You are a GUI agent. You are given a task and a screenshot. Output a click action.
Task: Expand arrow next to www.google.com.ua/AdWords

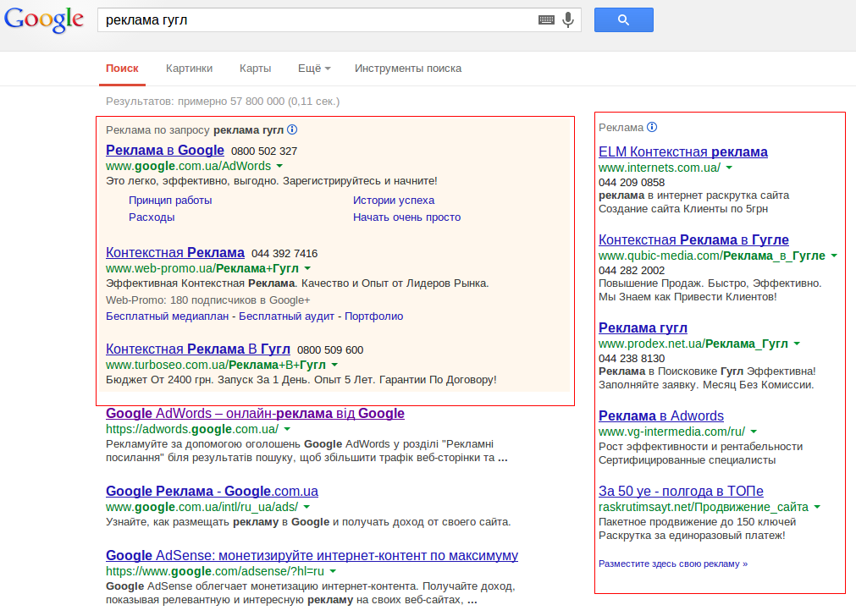pos(279,166)
